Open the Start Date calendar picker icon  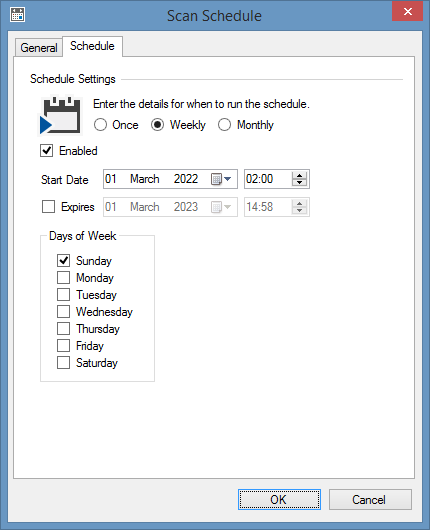(x=216, y=179)
